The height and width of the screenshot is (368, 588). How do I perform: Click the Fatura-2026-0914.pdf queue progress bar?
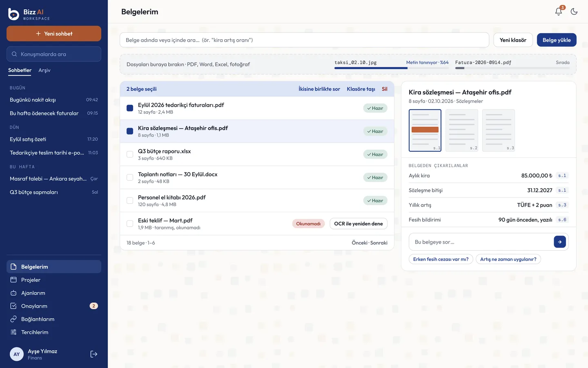[512, 68]
